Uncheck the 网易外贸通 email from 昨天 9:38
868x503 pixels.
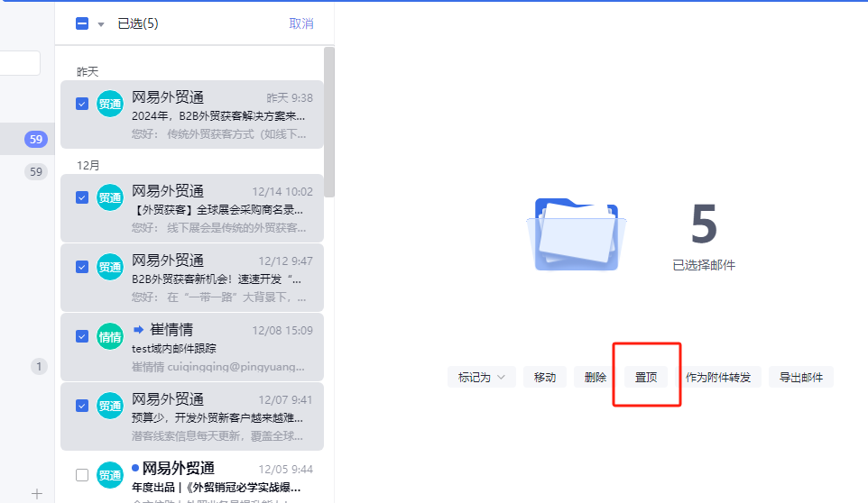point(82,104)
